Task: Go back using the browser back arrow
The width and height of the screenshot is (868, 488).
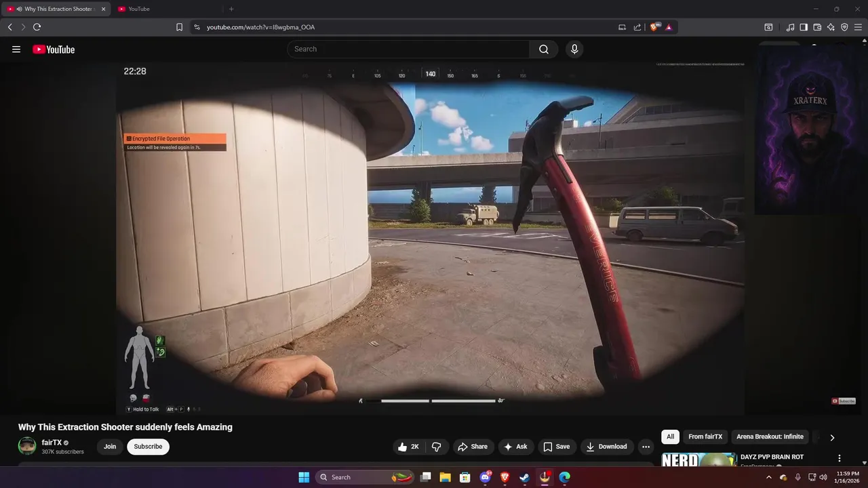Action: (x=9, y=27)
